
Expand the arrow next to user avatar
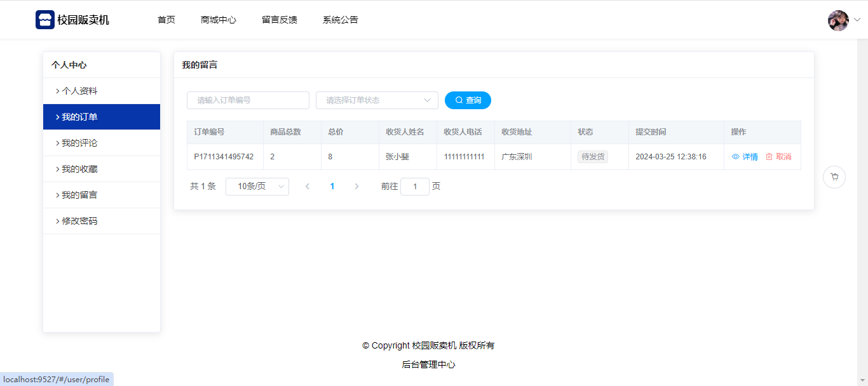[x=857, y=20]
